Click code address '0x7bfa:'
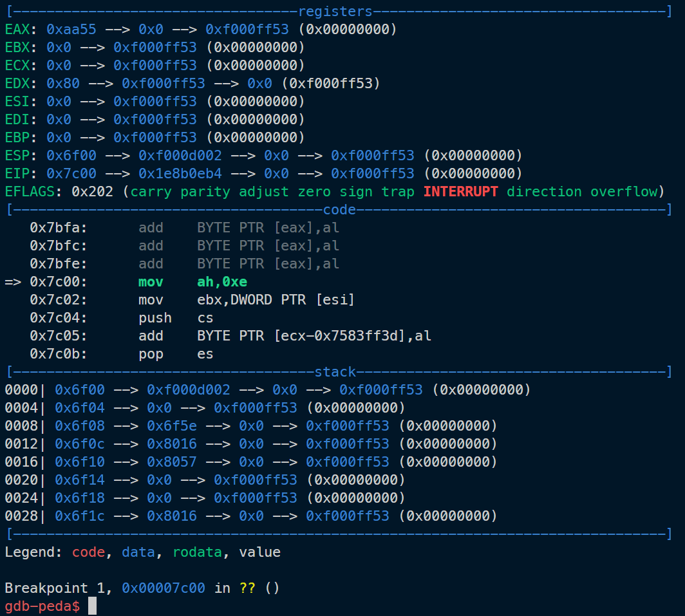This screenshot has width=685, height=616. [58, 228]
